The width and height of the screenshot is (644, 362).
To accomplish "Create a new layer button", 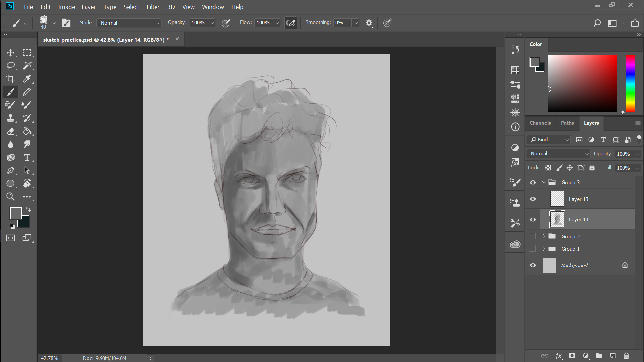I will click(x=613, y=356).
